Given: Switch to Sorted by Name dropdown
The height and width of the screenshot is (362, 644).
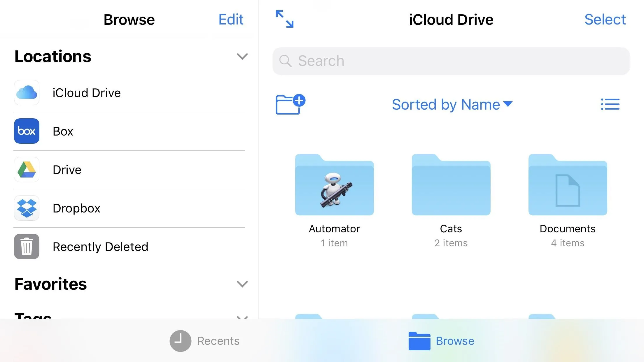Looking at the screenshot, I should tap(451, 104).
